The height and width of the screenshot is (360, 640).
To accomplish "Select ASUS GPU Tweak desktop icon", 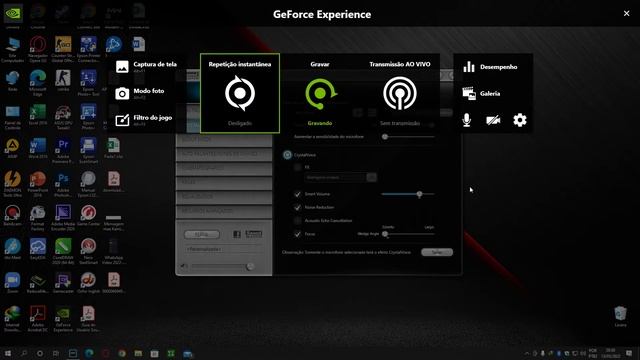I will coord(63,117).
